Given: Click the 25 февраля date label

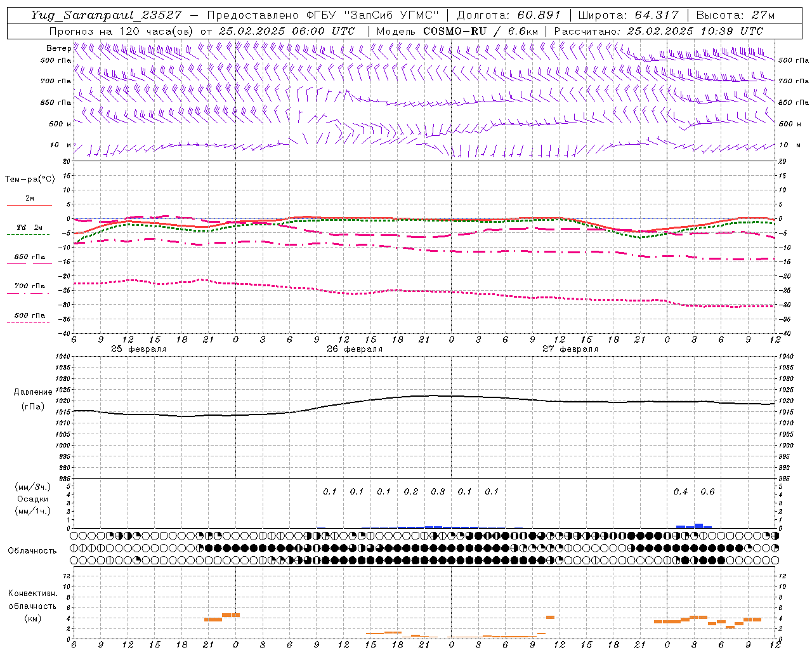Looking at the screenshot, I should coord(139,349).
